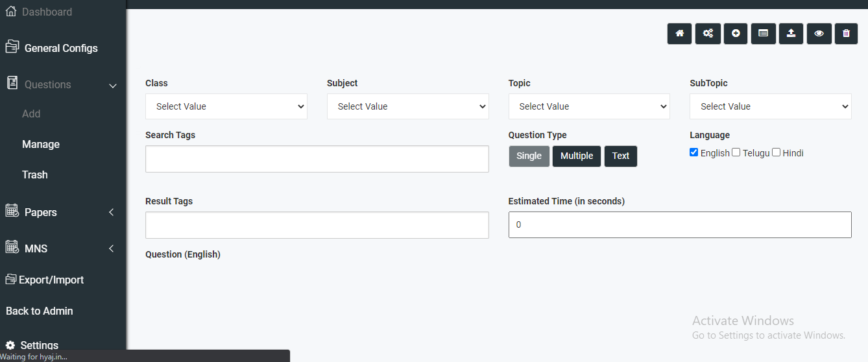Enable the Telugu language checkbox
The image size is (868, 362).
[736, 152]
